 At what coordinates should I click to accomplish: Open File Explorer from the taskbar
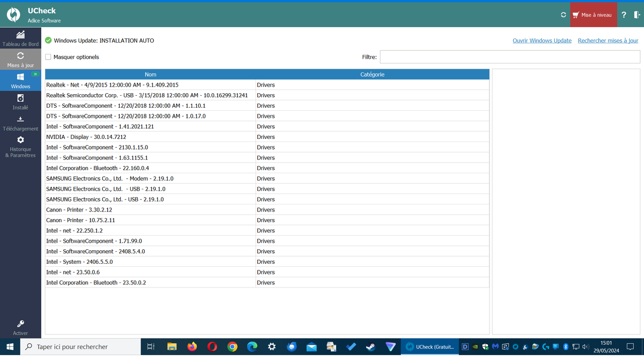click(172, 347)
